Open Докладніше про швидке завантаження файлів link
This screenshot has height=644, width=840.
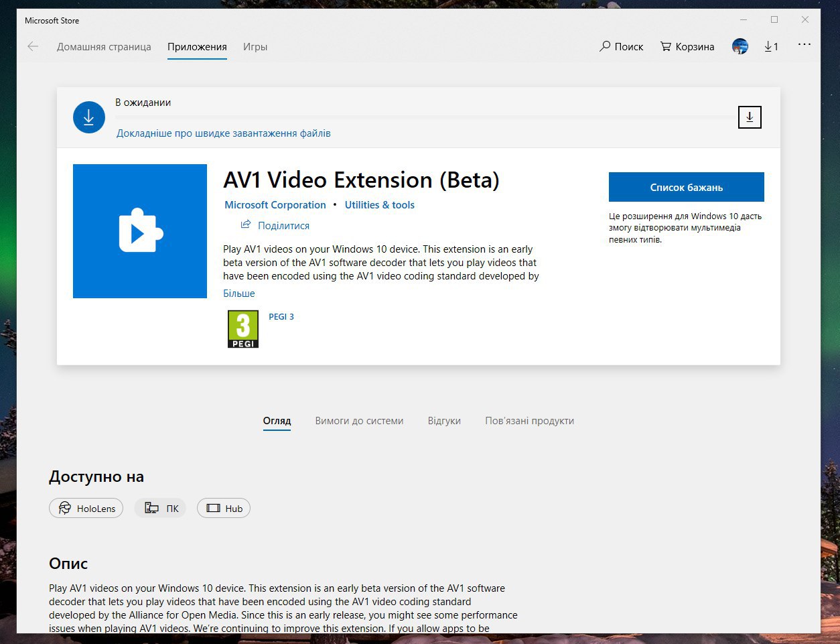(x=223, y=133)
